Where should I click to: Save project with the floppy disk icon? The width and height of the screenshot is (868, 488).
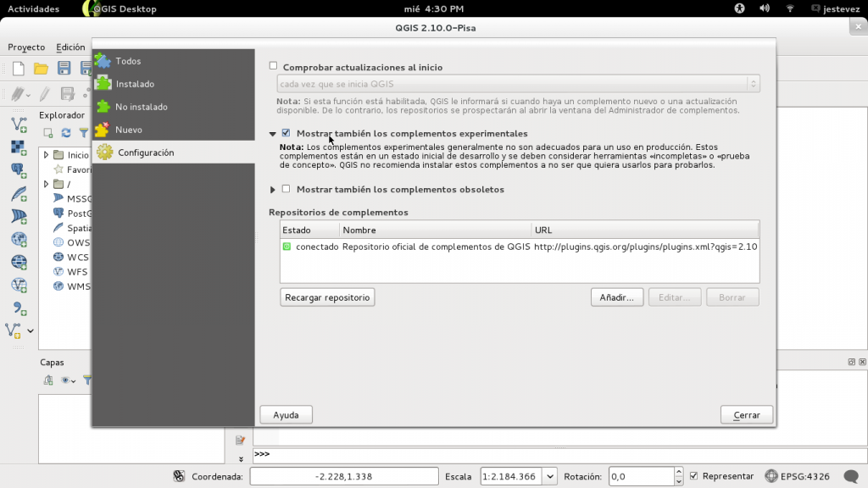click(64, 68)
